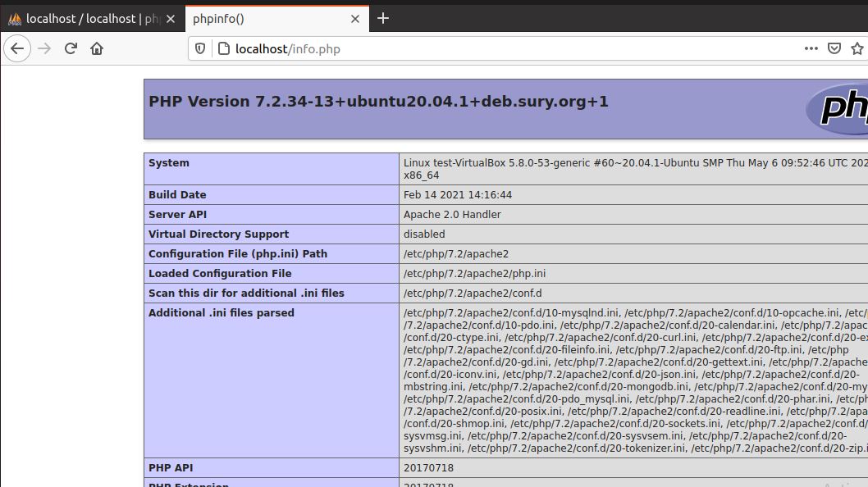Open a new tab with plus button
Screen dimensions: 868x487
383,18
